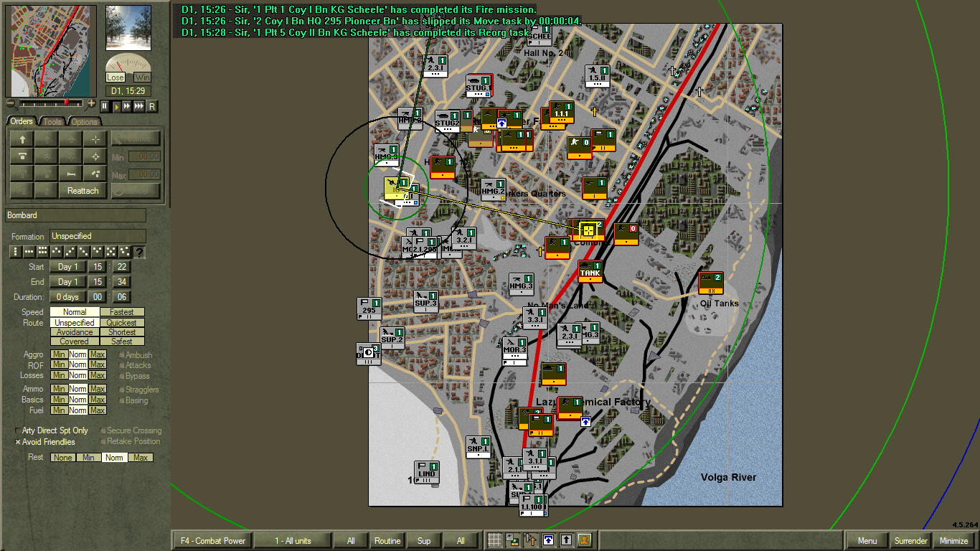This screenshot has width=980, height=551.
Task: Switch to the Tools tab
Action: point(52,121)
